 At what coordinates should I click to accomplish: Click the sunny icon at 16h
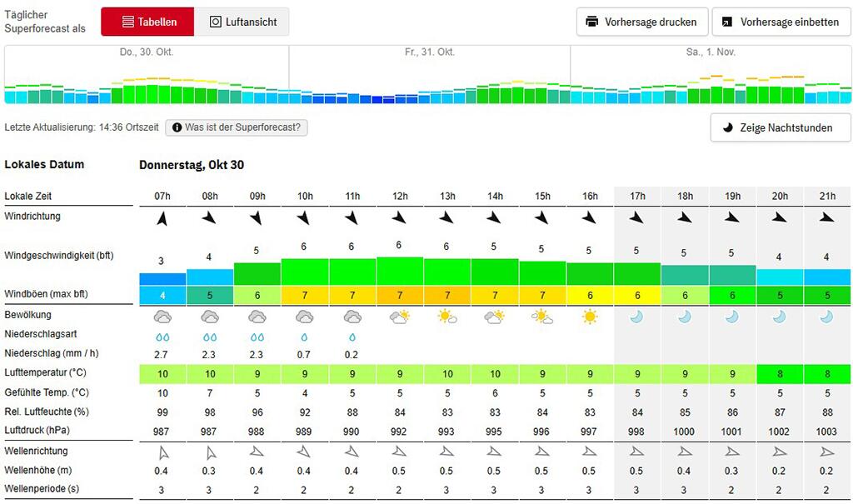pos(589,317)
